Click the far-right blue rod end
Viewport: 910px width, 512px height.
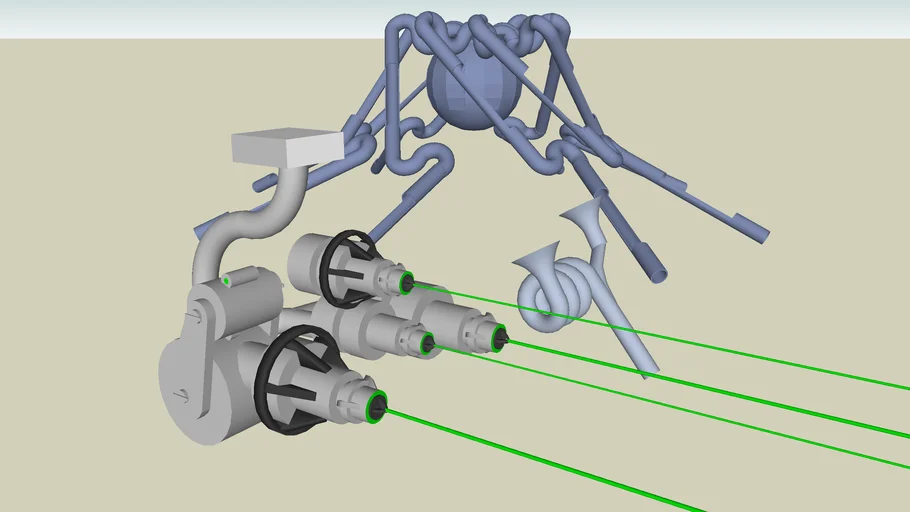(x=757, y=229)
